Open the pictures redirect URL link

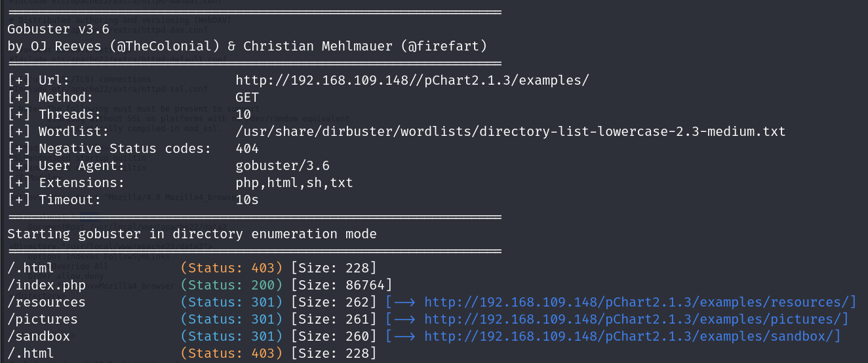pyautogui.click(x=636, y=319)
